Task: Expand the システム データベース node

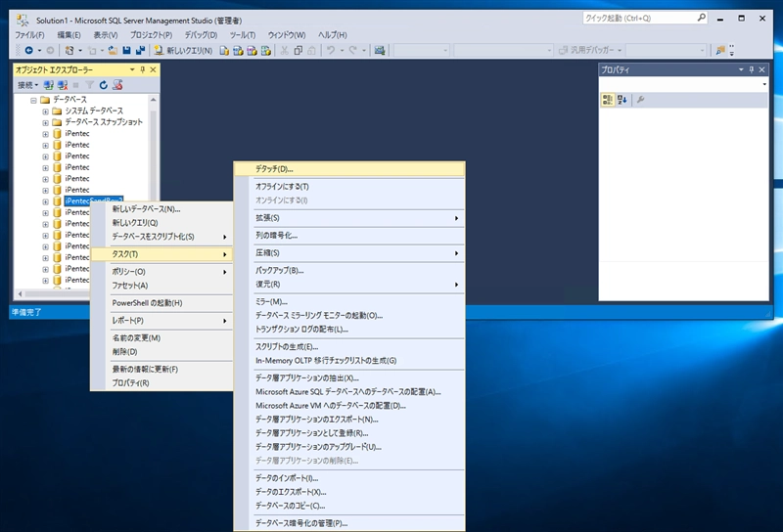Action: (x=45, y=111)
